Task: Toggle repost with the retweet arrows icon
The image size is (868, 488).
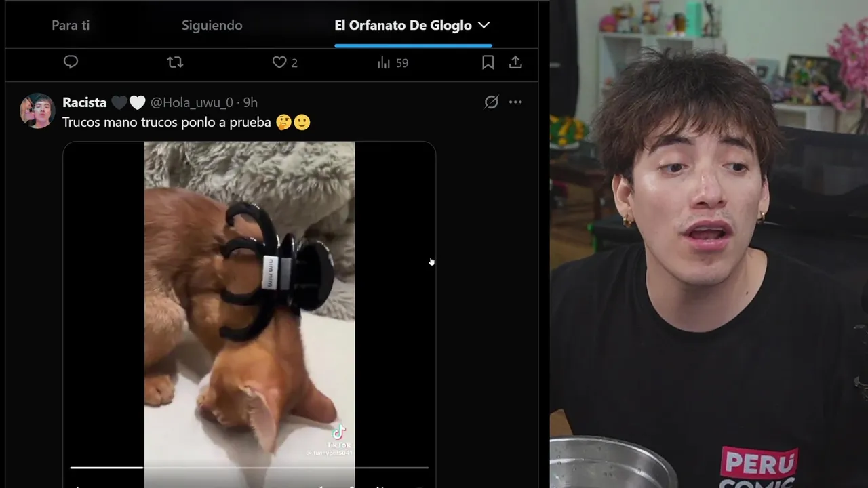Action: (x=175, y=62)
